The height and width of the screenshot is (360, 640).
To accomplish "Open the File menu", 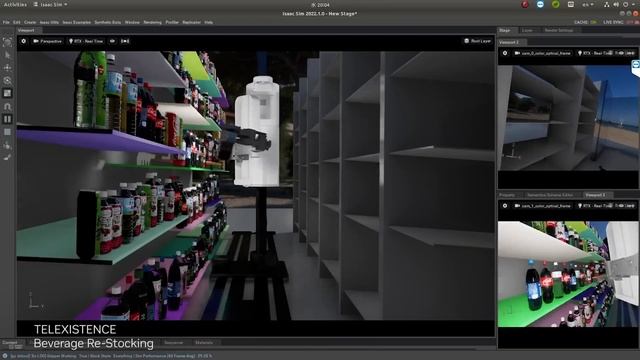I will point(6,22).
